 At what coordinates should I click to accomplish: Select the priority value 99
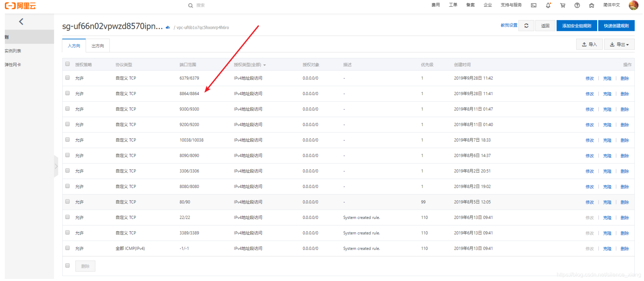(x=423, y=202)
